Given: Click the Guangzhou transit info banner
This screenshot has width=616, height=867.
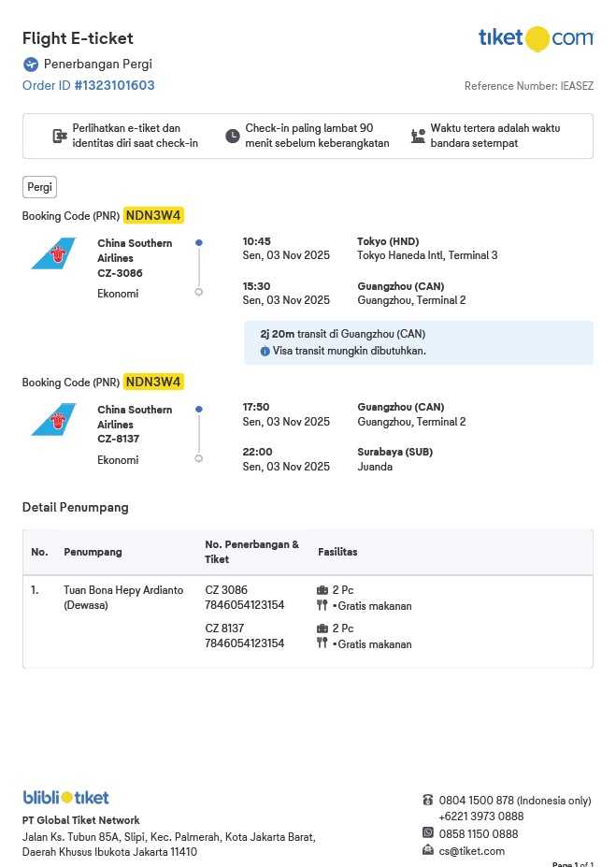Looking at the screenshot, I should (418, 342).
